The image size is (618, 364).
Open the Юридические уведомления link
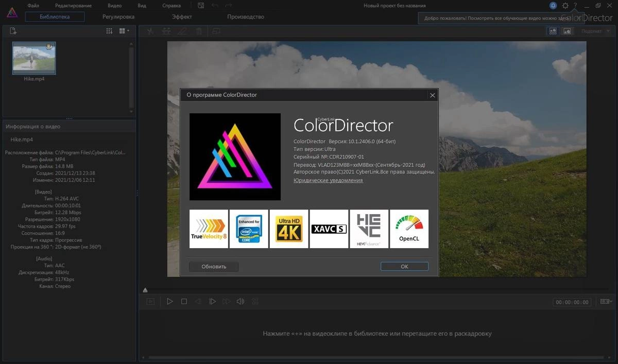point(328,180)
